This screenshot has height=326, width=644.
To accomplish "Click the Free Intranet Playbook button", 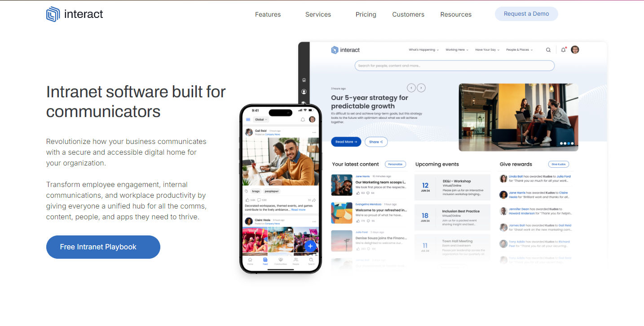I will 103,247.
